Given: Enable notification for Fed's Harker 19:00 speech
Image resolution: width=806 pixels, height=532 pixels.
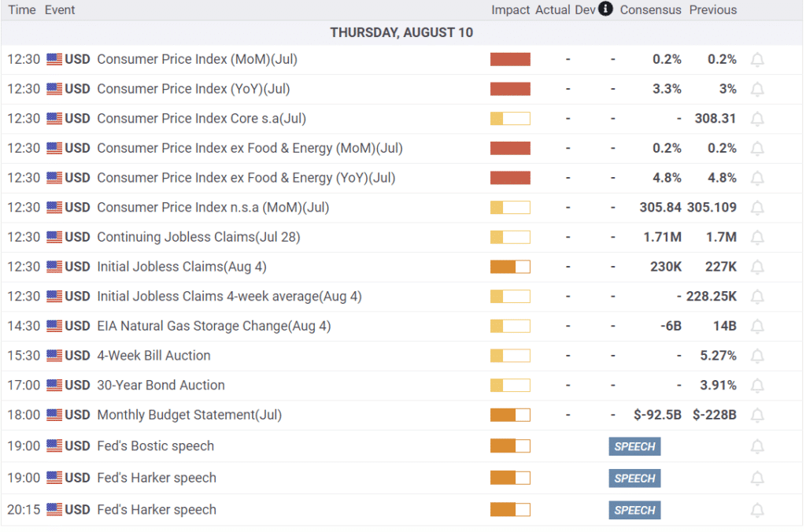Looking at the screenshot, I should tap(757, 478).
